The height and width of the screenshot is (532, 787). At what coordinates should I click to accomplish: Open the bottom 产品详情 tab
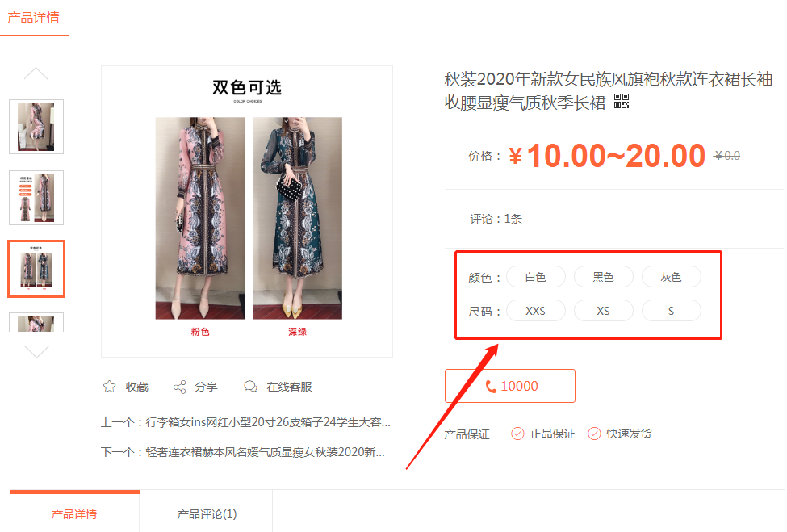74,514
